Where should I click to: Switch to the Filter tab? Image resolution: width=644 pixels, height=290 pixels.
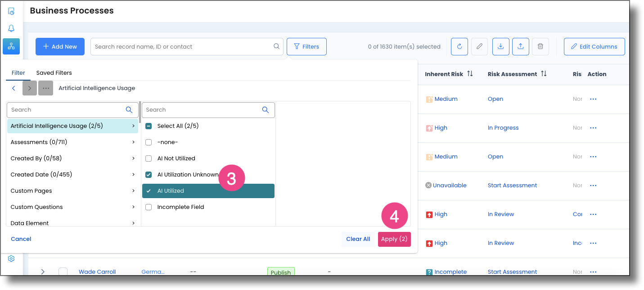coord(18,73)
